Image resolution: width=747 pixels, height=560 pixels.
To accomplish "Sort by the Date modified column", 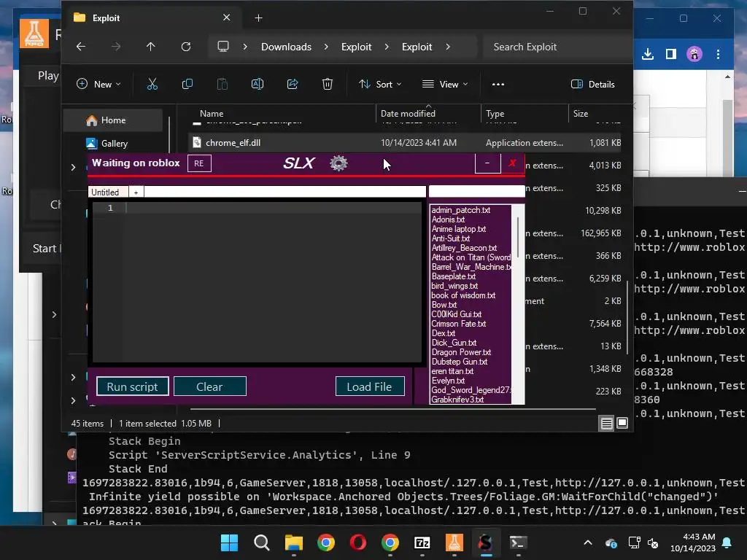I will tap(408, 113).
